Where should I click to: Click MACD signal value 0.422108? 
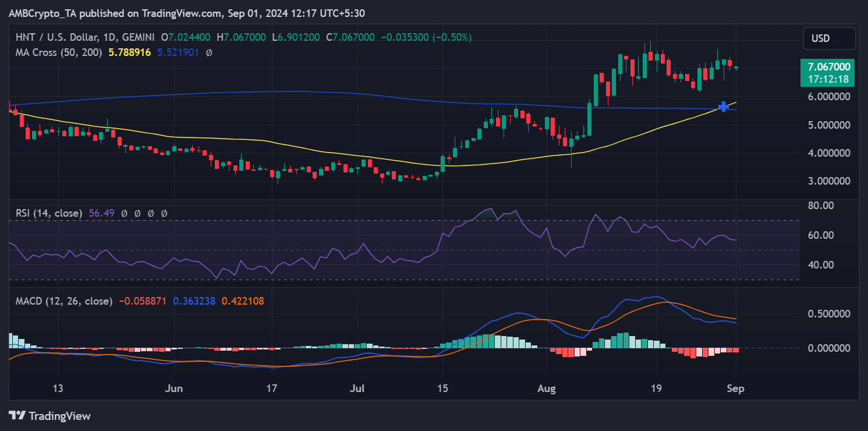point(243,301)
